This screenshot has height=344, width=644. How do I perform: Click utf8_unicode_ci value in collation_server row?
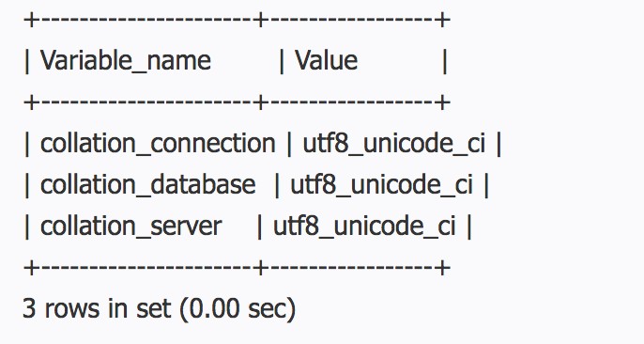364,227
